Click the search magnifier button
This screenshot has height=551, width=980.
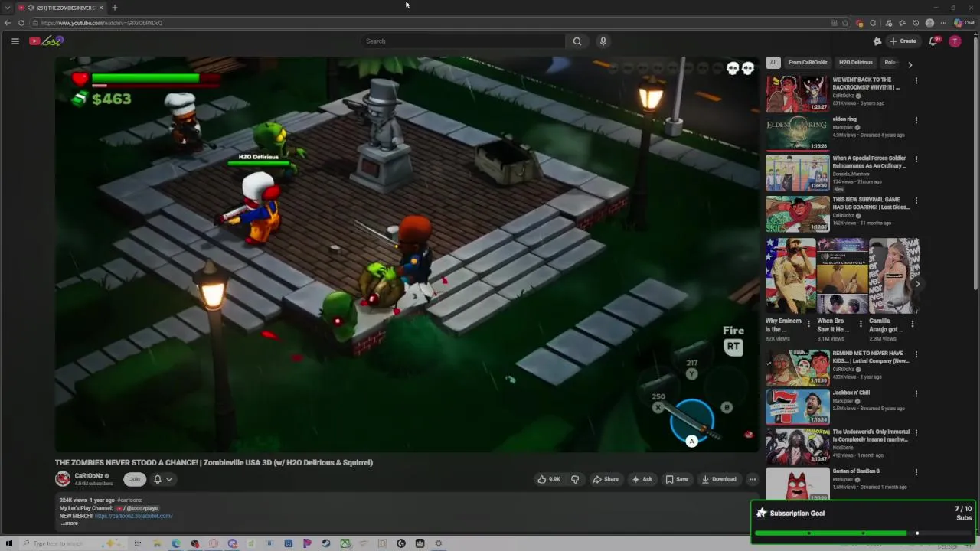[x=577, y=41]
